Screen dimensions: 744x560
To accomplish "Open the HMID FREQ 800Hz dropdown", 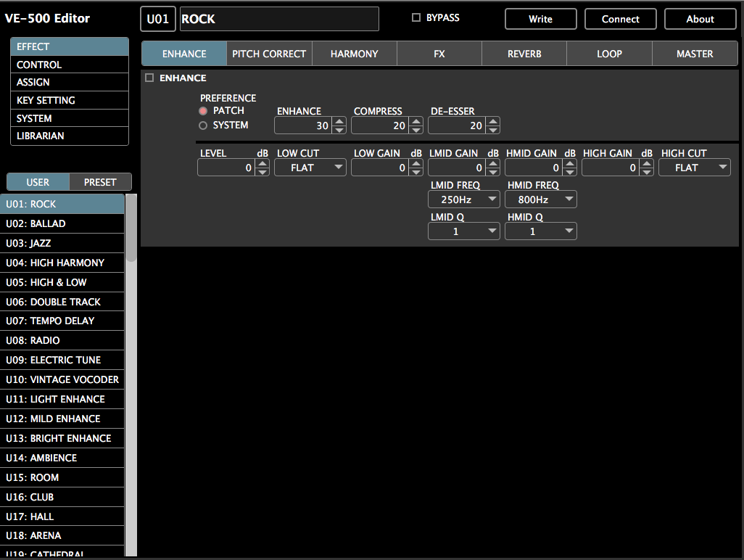I will click(x=541, y=199).
